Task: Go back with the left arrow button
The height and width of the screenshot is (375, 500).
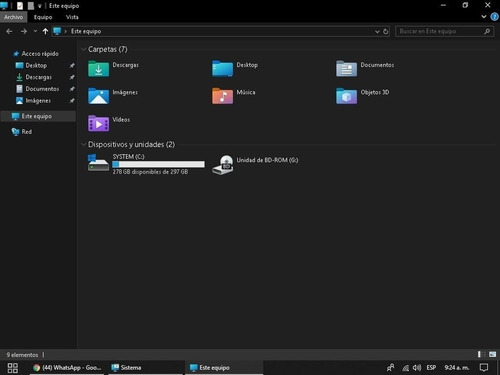Action: tap(9, 31)
